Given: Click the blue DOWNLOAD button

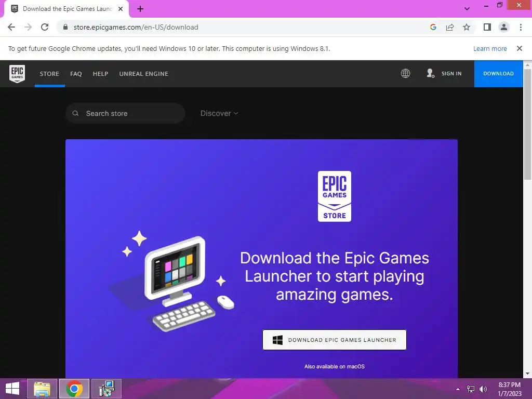Looking at the screenshot, I should 498,74.
